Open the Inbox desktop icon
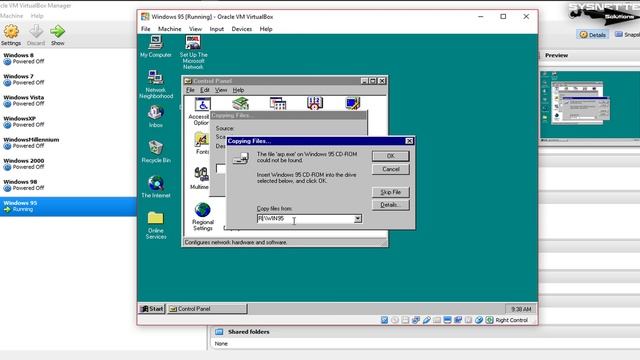Image resolution: width=640 pixels, height=360 pixels. [x=156, y=116]
